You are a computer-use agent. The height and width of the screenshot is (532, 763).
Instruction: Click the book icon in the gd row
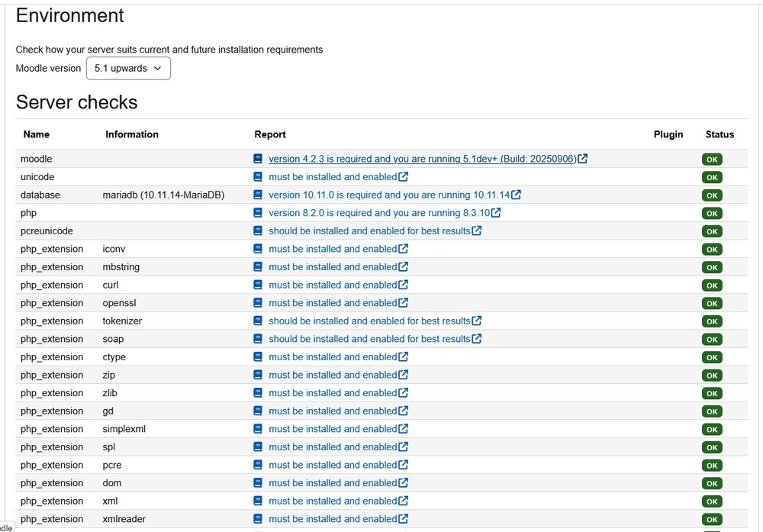click(x=259, y=411)
